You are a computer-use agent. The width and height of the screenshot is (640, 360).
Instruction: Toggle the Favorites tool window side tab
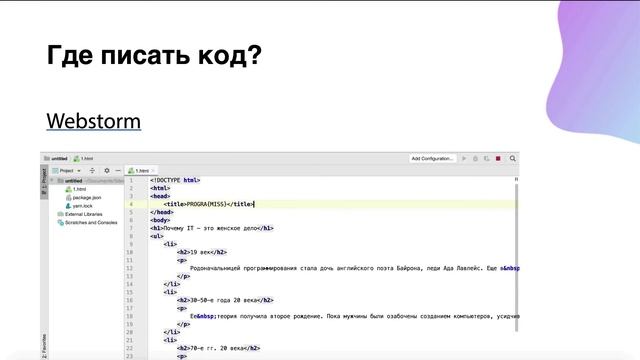pyautogui.click(x=44, y=346)
